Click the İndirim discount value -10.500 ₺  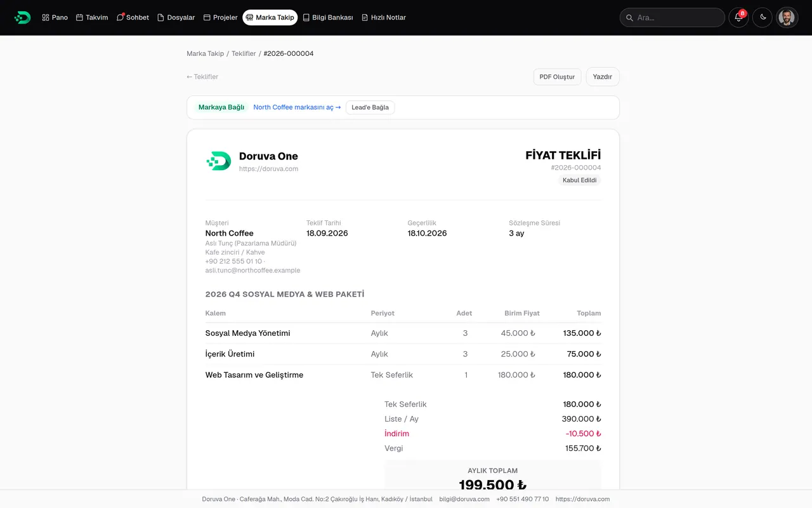point(583,434)
